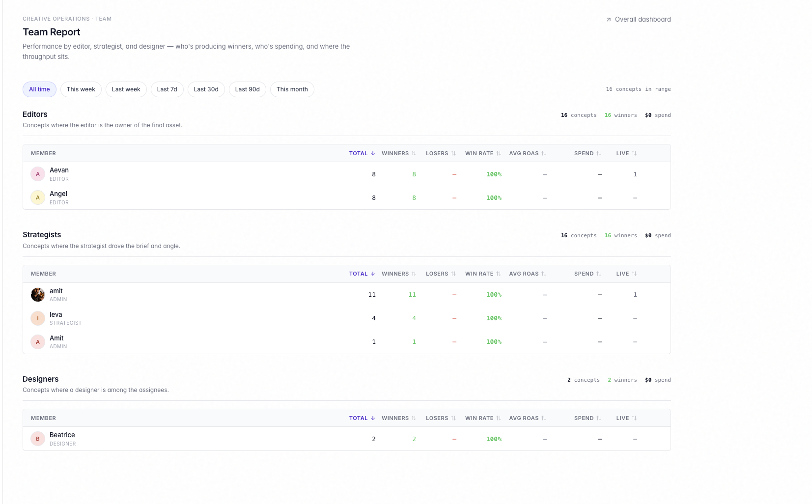Click the CREATIVE OPERATIONS breadcrumb
This screenshot has height=504, width=812.
click(56, 19)
